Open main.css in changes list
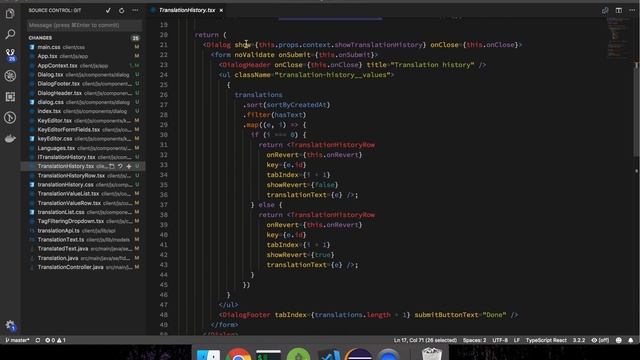640x360 pixels. 84,47
